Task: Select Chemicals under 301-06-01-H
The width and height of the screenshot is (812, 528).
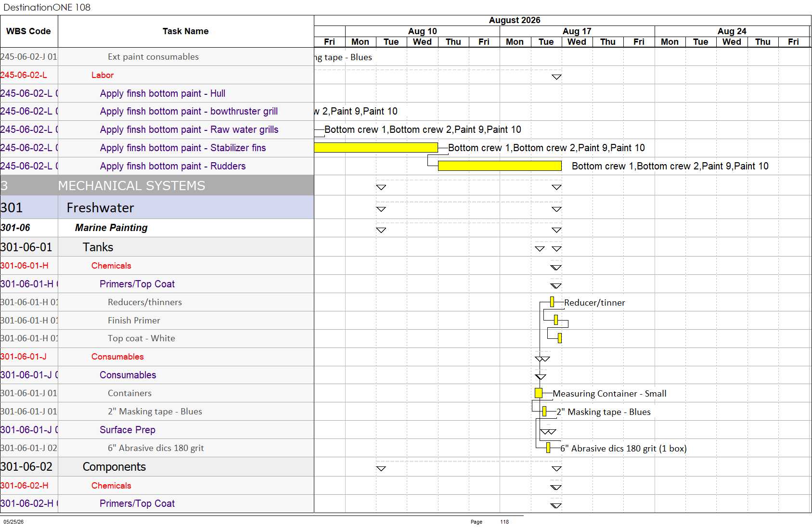Action: 157,266
